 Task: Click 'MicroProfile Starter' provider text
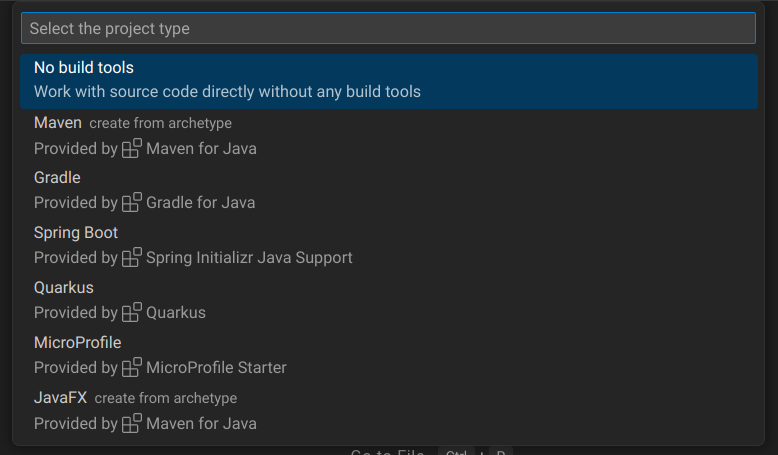216,368
